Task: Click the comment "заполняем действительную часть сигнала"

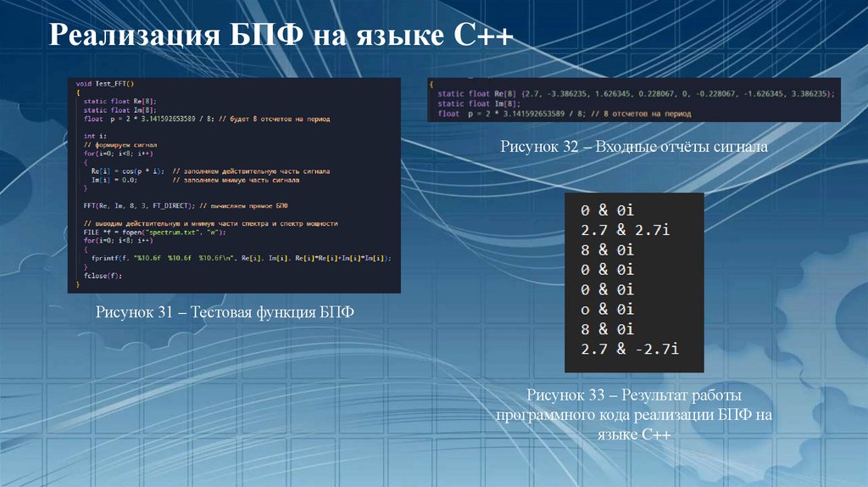Action: 257,171
